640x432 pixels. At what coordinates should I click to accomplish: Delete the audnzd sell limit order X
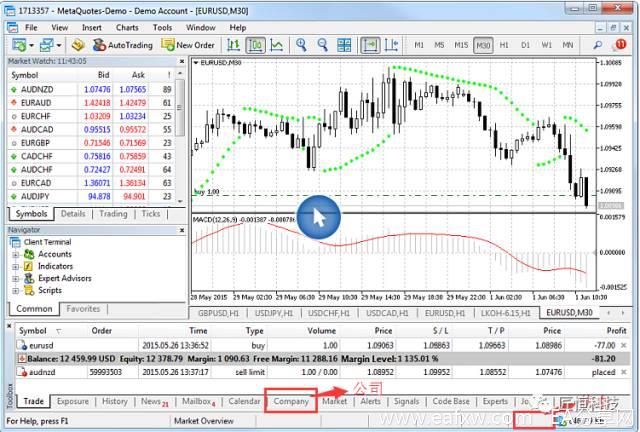(624, 372)
